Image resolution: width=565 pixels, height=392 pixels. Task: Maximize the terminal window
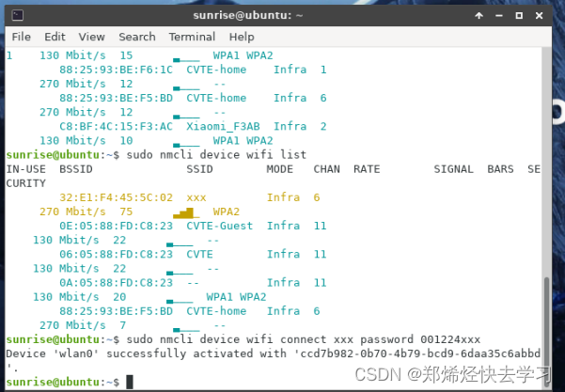(519, 15)
